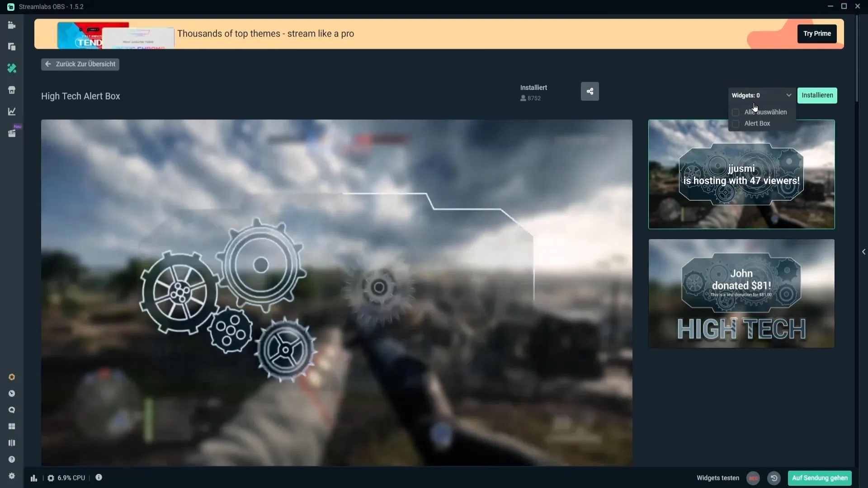868x488 pixels.
Task: Start recording with the REC button
Action: coord(753,478)
